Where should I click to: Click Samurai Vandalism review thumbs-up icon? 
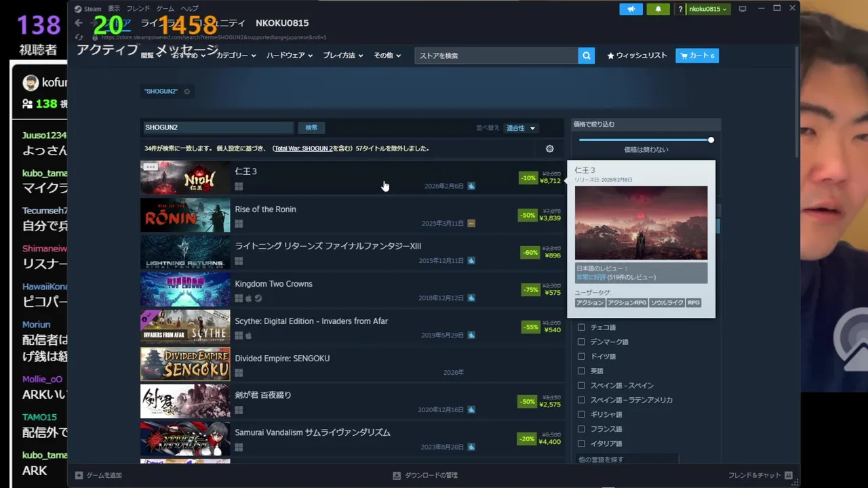tap(471, 447)
